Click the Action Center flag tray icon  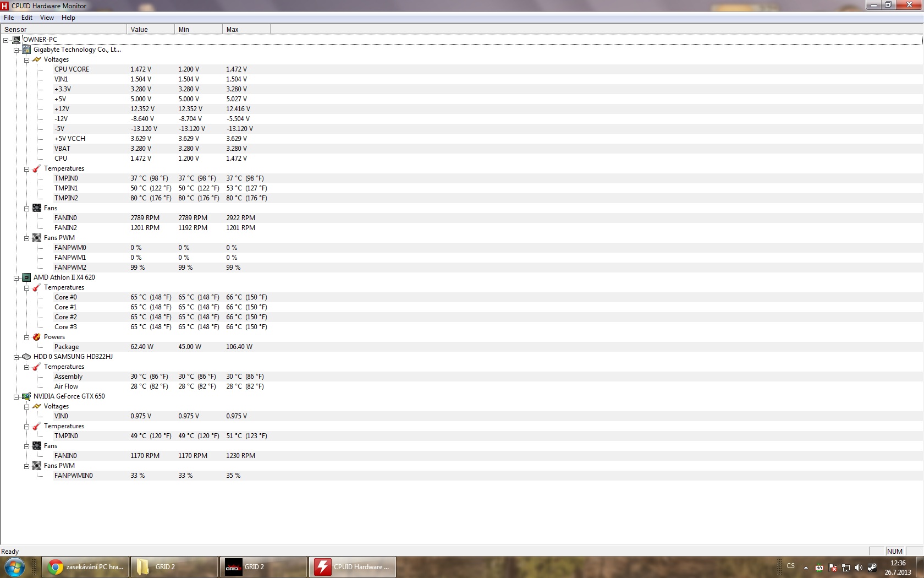[x=832, y=567]
